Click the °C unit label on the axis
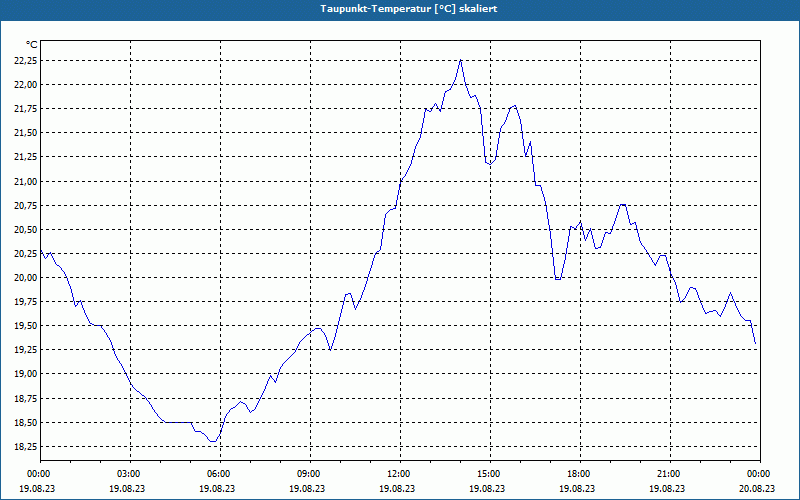This screenshot has height=500, width=800. tap(31, 45)
